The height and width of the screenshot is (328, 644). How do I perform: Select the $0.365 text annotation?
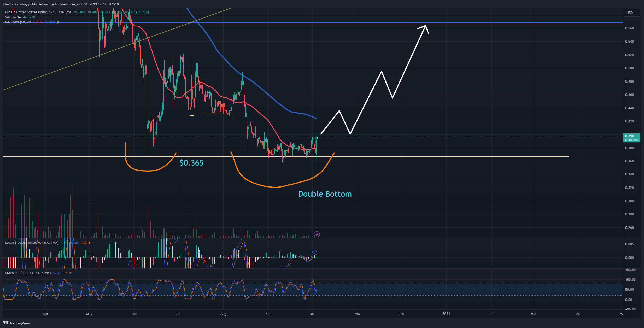pyautogui.click(x=191, y=163)
